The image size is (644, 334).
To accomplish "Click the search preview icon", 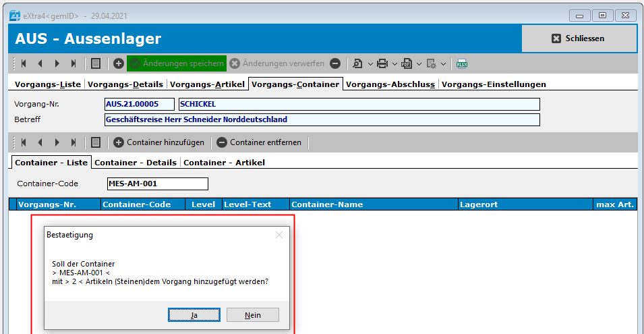I will pyautogui.click(x=357, y=63).
